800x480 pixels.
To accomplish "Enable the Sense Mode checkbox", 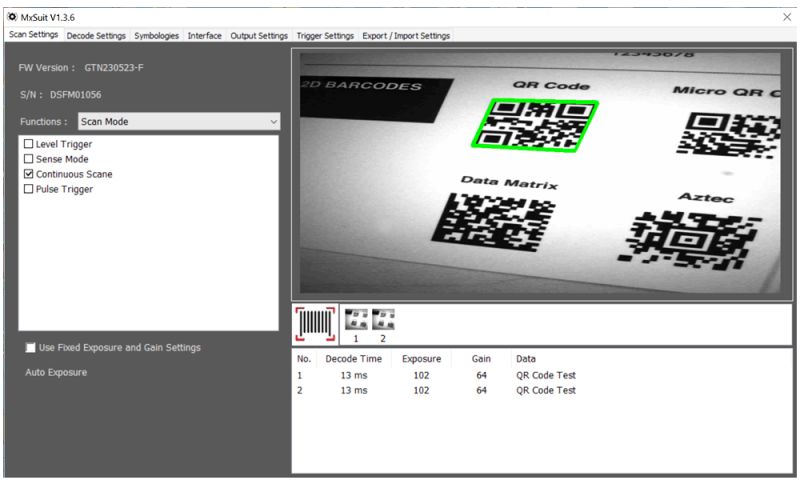I will [29, 159].
